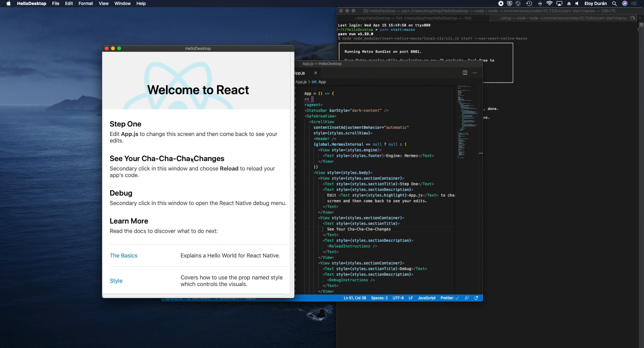The image size is (644, 348).
Task: Open the AirPlay display menu
Action: (x=559, y=4)
